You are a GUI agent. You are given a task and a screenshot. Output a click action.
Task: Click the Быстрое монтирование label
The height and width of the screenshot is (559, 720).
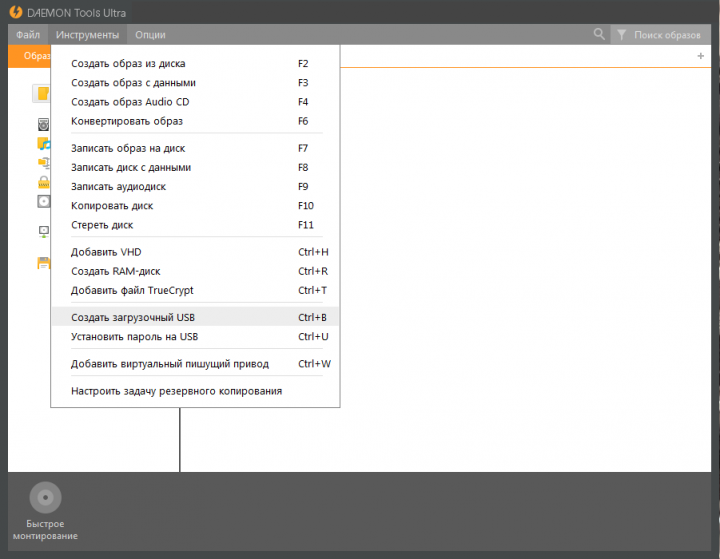tap(45, 530)
